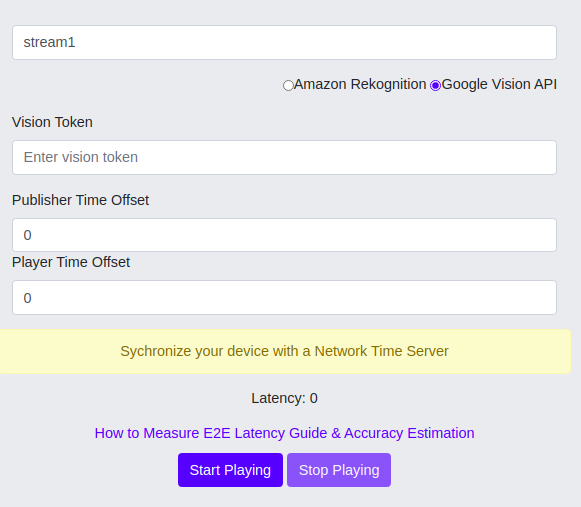The height and width of the screenshot is (507, 581).
Task: Select the Google Vision API radio button
Action: [435, 86]
